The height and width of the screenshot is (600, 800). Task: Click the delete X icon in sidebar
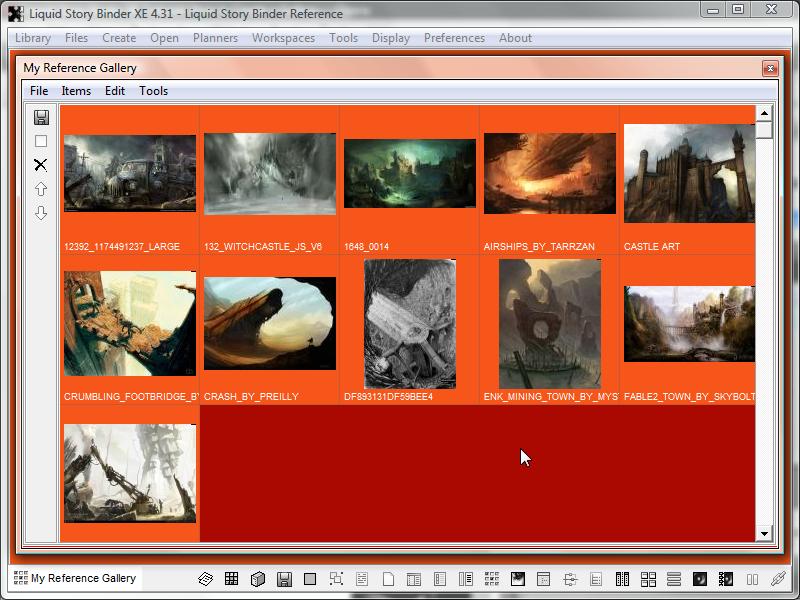point(41,165)
